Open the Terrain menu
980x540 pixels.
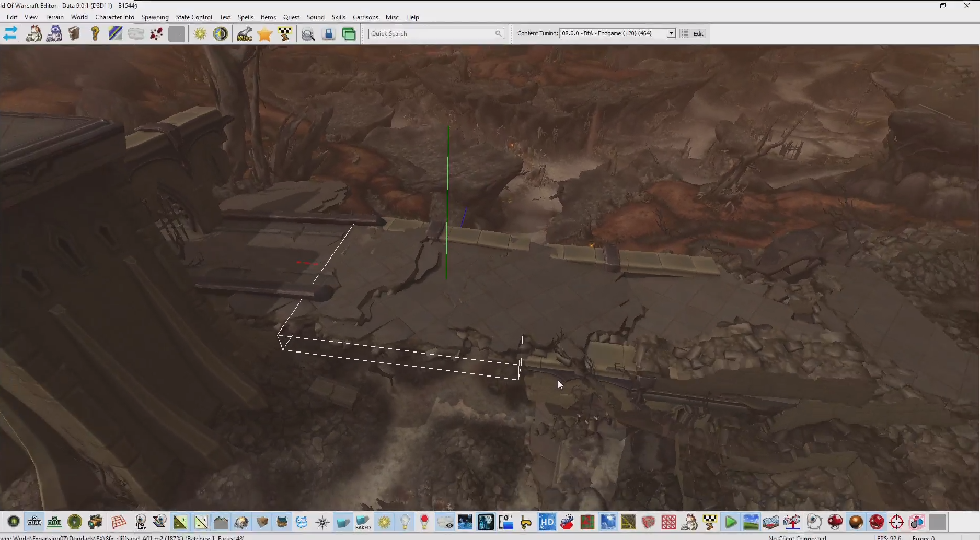click(54, 17)
